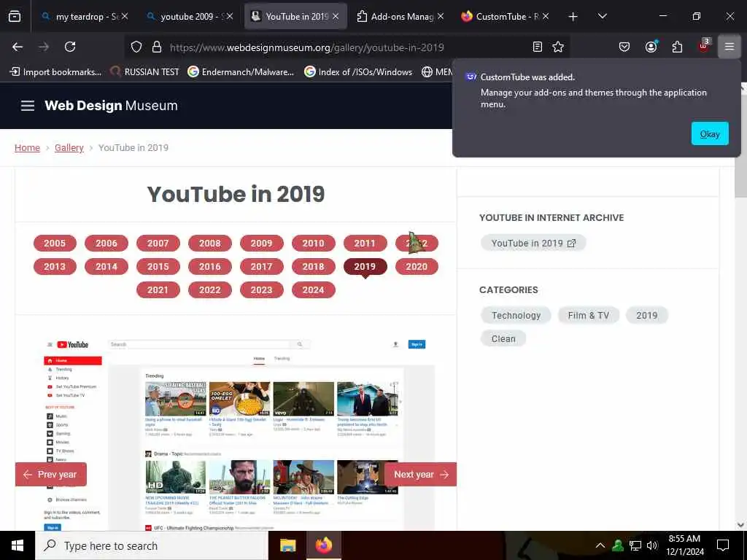Switch to the Add-ons Manager tab
The height and width of the screenshot is (560, 747).
click(x=400, y=17)
